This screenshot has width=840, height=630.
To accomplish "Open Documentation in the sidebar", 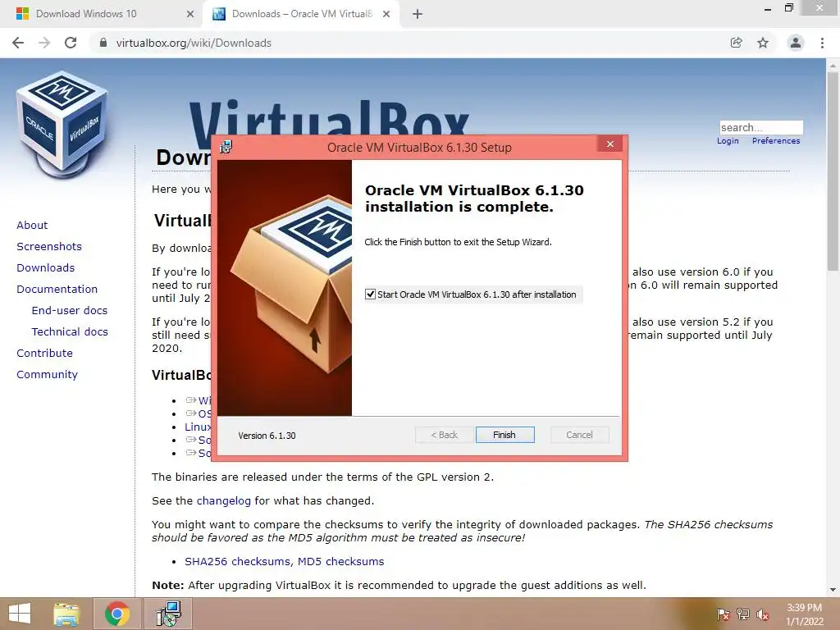I will pos(57,290).
